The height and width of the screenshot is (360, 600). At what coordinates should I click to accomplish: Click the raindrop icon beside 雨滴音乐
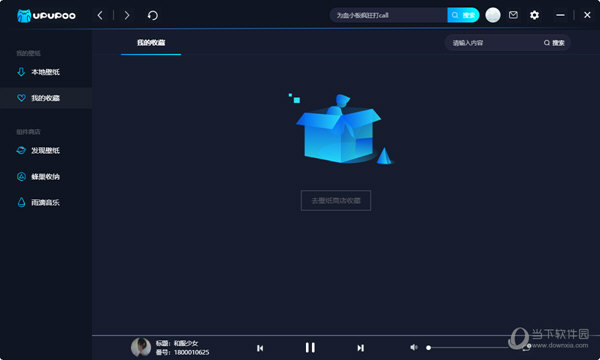tap(21, 202)
